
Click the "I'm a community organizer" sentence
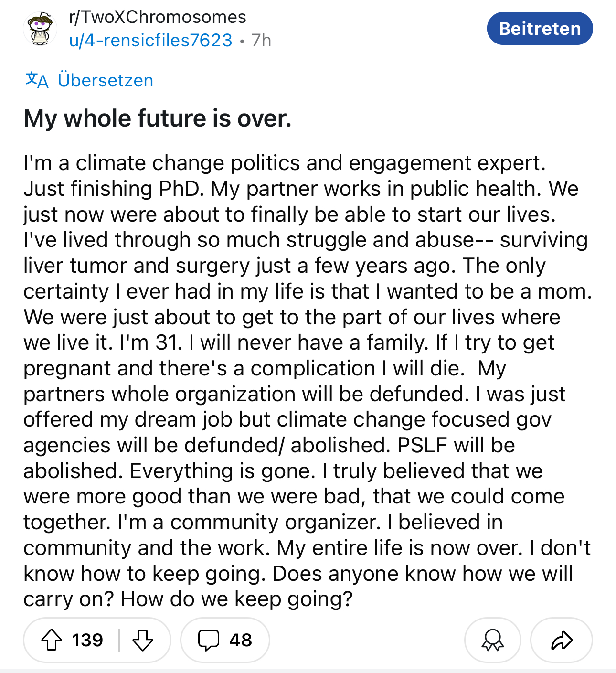coord(248,522)
